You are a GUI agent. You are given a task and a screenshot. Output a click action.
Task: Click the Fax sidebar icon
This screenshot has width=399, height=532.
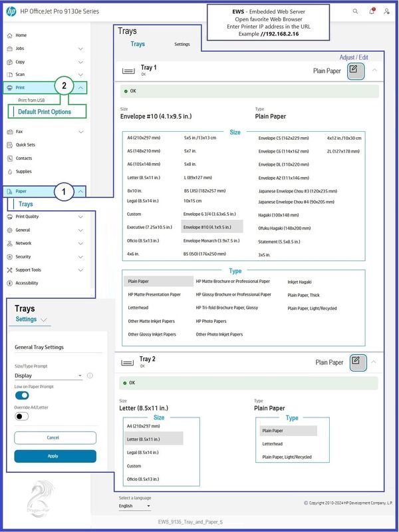9,132
